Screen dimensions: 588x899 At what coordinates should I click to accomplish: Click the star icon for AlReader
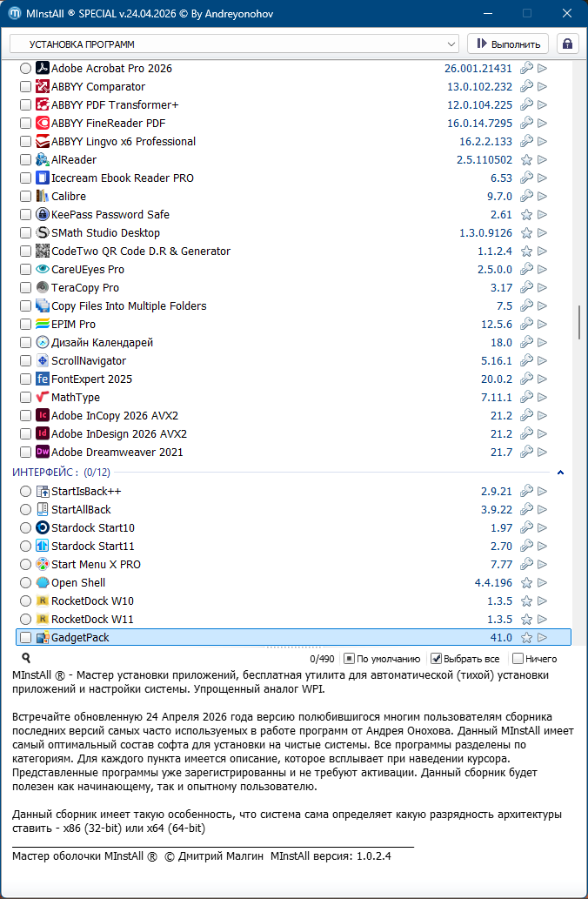click(526, 160)
